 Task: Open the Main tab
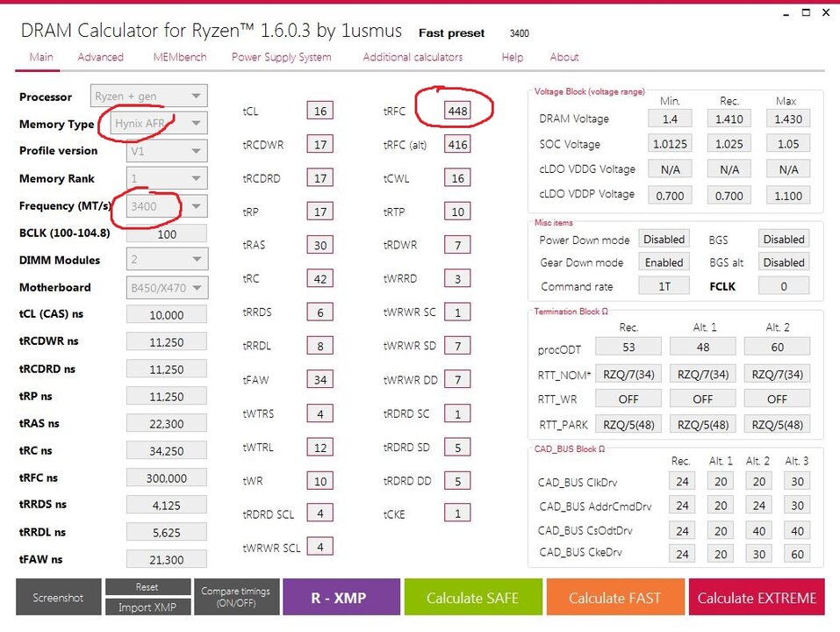coord(41,57)
